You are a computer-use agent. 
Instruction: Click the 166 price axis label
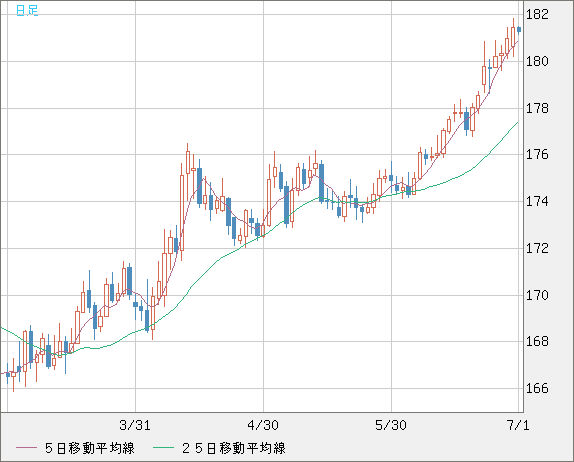537,388
